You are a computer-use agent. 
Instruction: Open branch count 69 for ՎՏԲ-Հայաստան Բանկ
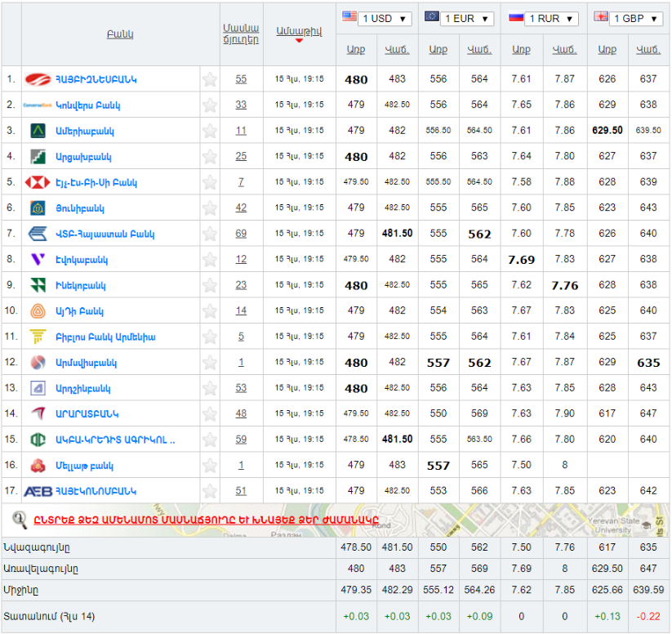(241, 234)
